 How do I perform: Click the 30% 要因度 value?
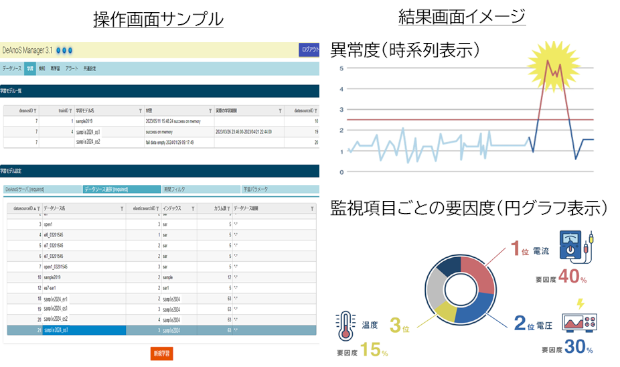(x=578, y=347)
